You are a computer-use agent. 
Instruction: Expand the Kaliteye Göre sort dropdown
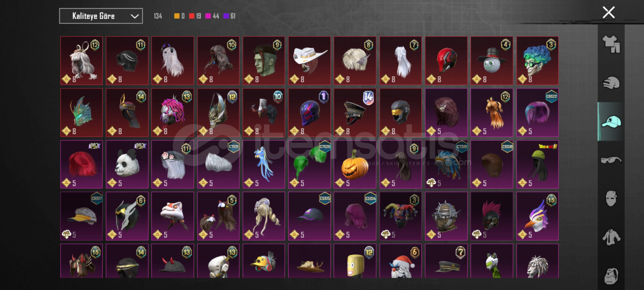tap(101, 16)
